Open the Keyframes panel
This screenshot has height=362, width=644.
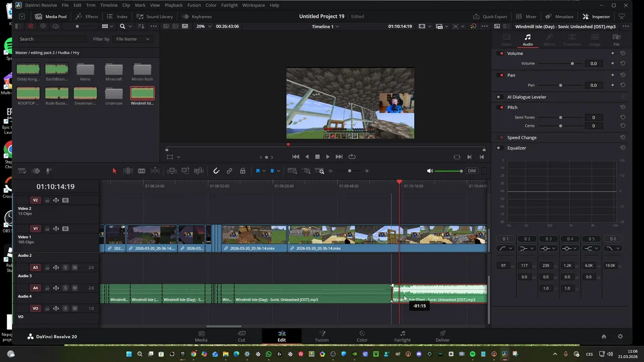[197, 17]
